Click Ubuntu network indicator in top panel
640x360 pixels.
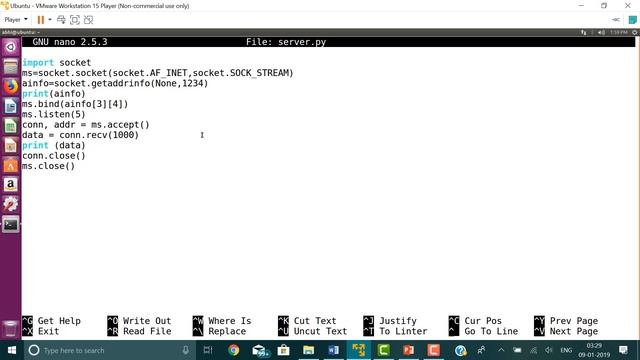[x=583, y=32]
